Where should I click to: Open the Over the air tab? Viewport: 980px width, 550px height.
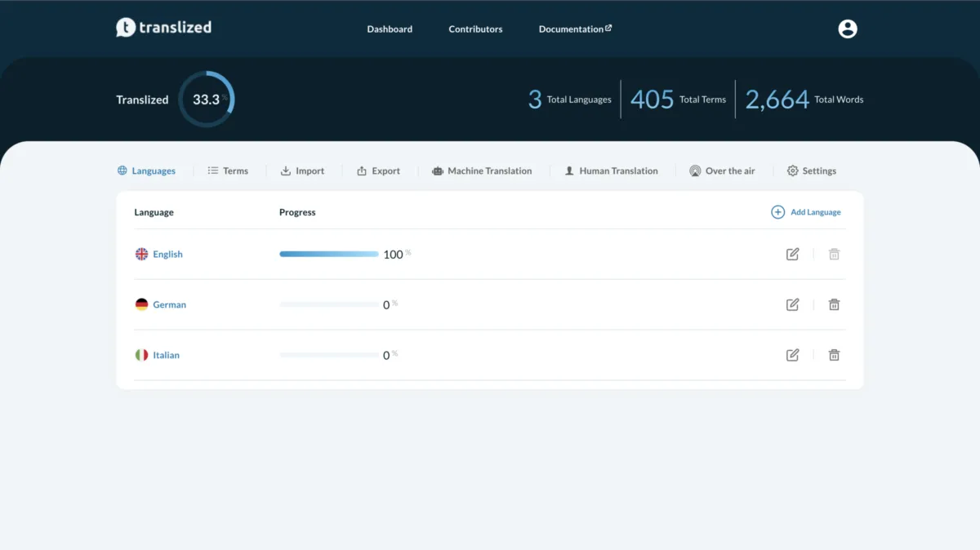(x=722, y=171)
